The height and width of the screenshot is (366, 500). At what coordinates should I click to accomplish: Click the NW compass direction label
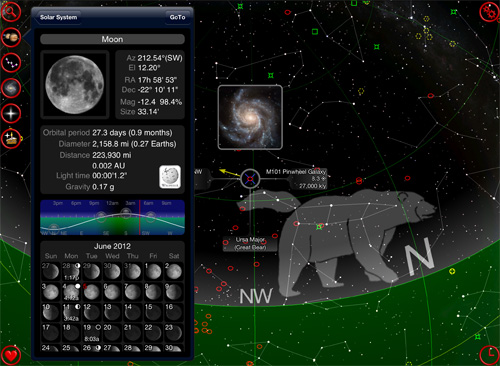point(256,296)
